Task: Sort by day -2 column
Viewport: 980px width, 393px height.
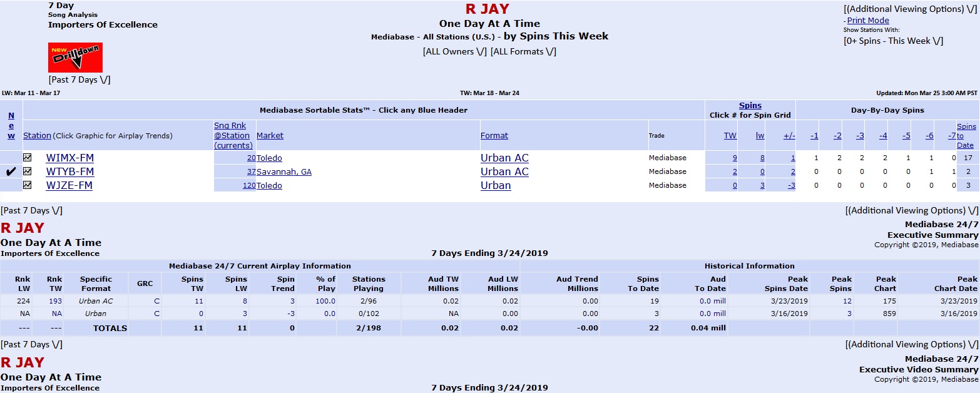Action: point(837,136)
